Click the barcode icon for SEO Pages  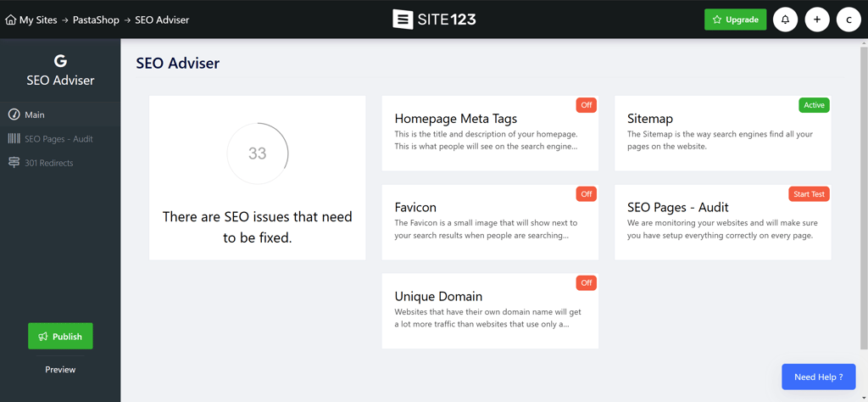(x=14, y=138)
